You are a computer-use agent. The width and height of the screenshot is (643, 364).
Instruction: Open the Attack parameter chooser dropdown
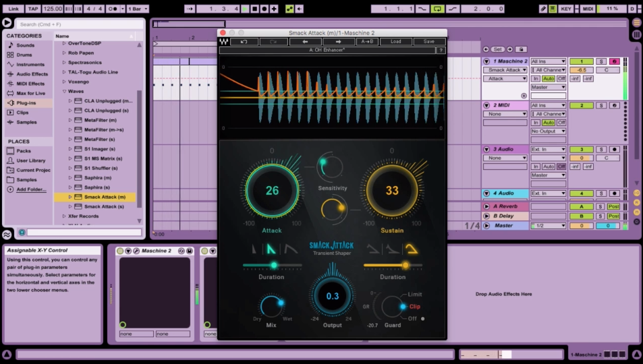coord(505,78)
